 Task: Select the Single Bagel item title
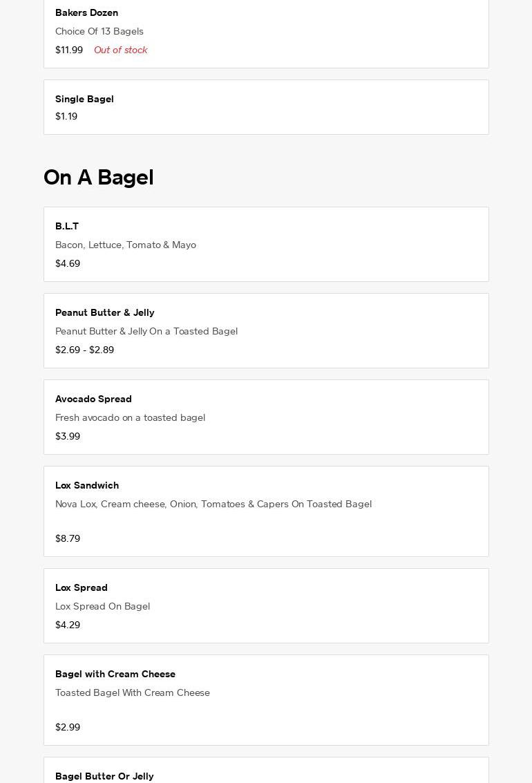[x=84, y=99]
